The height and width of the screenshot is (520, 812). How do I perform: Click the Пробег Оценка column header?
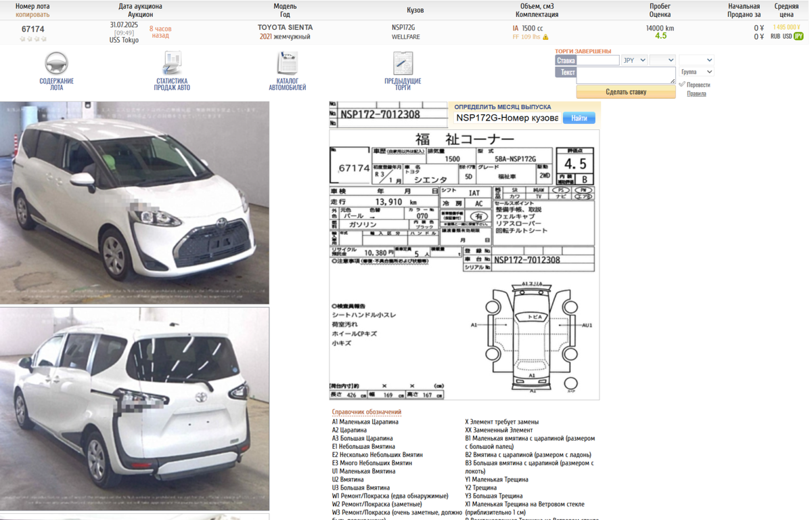tap(660, 10)
